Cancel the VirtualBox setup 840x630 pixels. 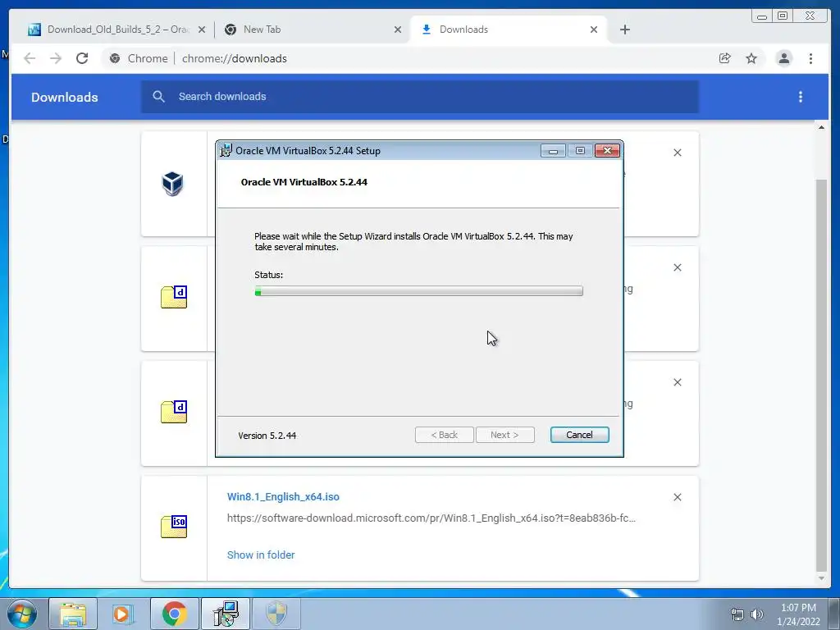click(x=580, y=435)
